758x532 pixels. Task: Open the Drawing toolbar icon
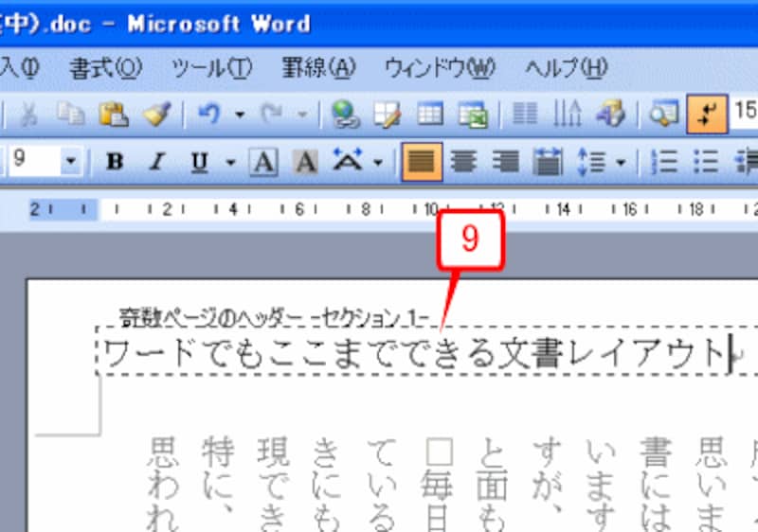[610, 115]
